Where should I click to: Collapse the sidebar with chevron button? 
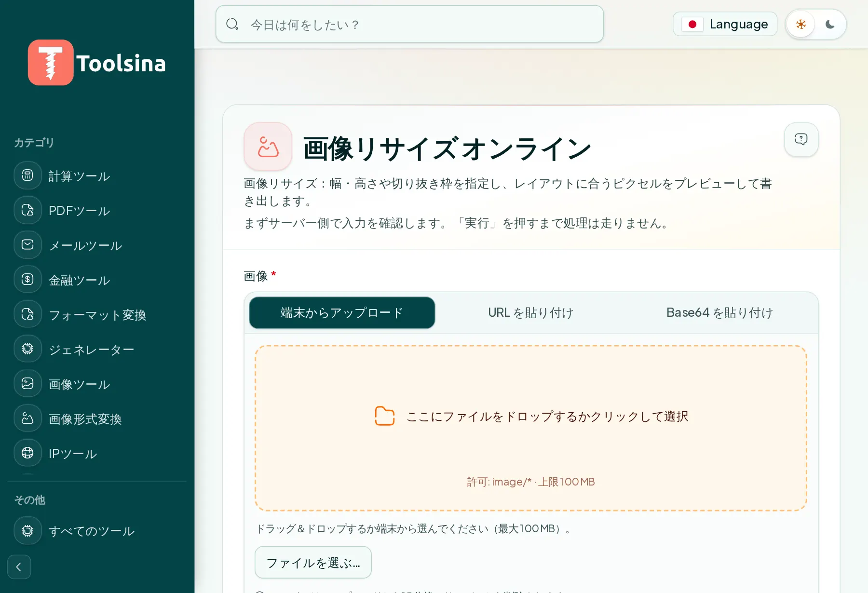(x=19, y=567)
